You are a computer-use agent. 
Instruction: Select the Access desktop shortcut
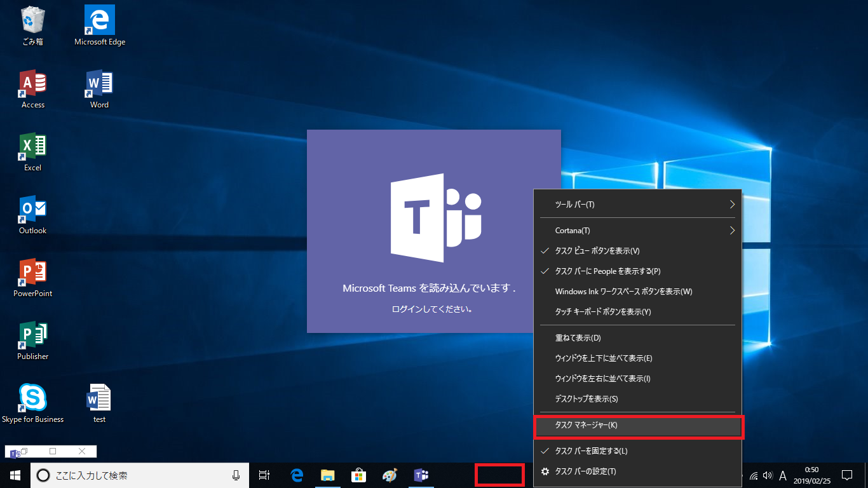pyautogui.click(x=32, y=90)
